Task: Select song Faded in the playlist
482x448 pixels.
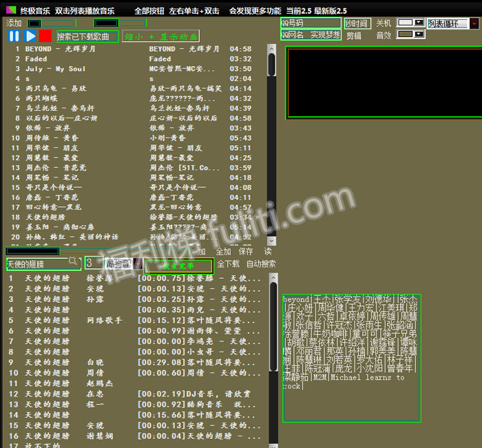Action: (36, 59)
